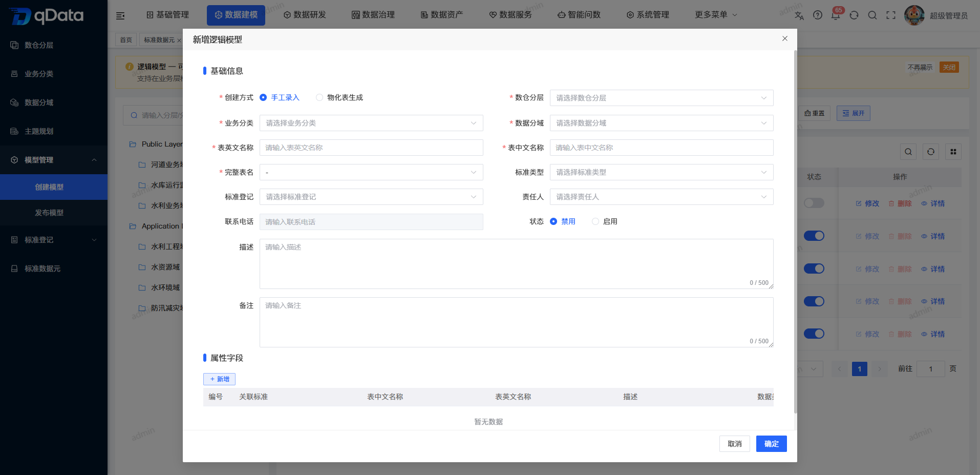
Task: Toggle the fifth row status switch
Action: [814, 334]
